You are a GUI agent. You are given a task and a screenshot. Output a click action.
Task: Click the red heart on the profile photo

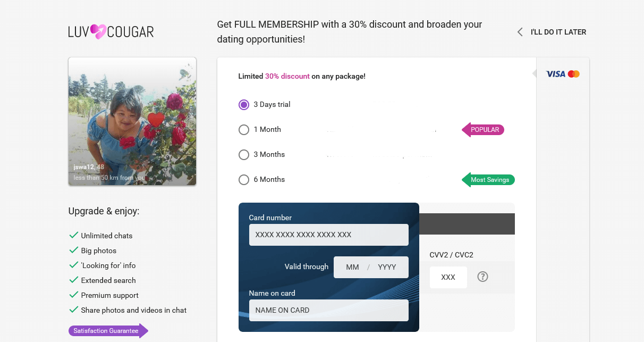[x=156, y=120]
